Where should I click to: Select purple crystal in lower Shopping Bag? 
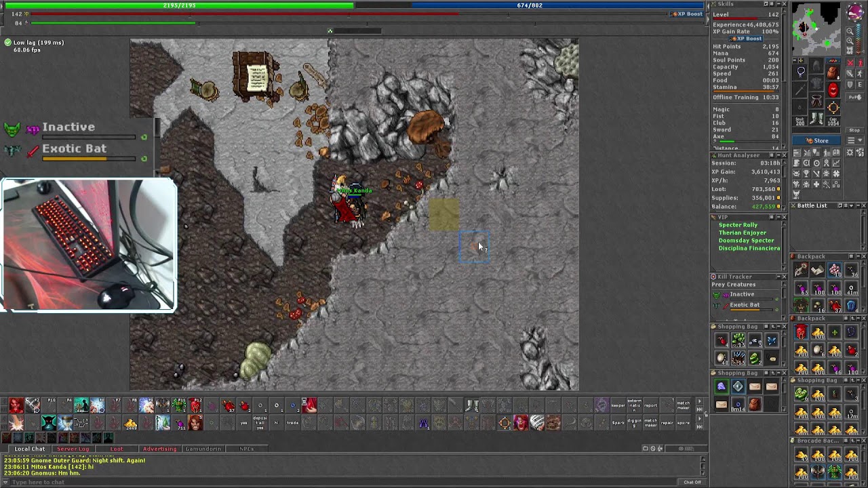pyautogui.click(x=722, y=386)
